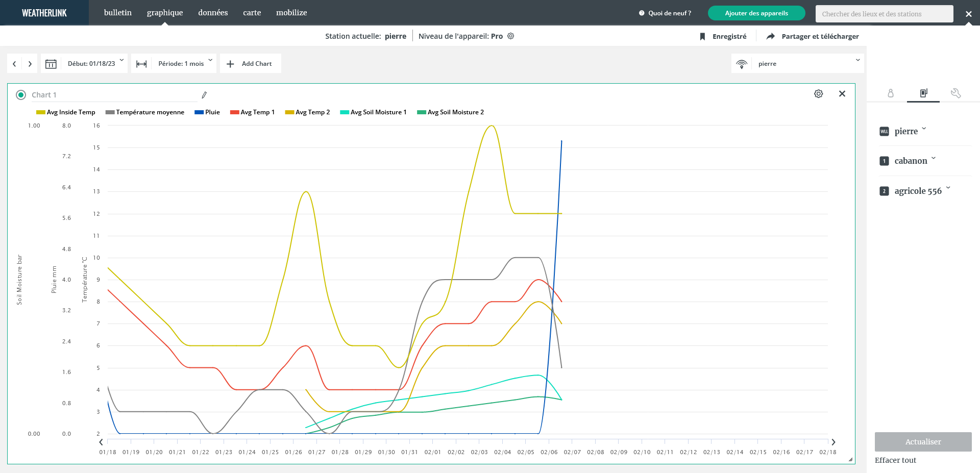Click the device level settings gear
980x473 pixels.
point(510,36)
